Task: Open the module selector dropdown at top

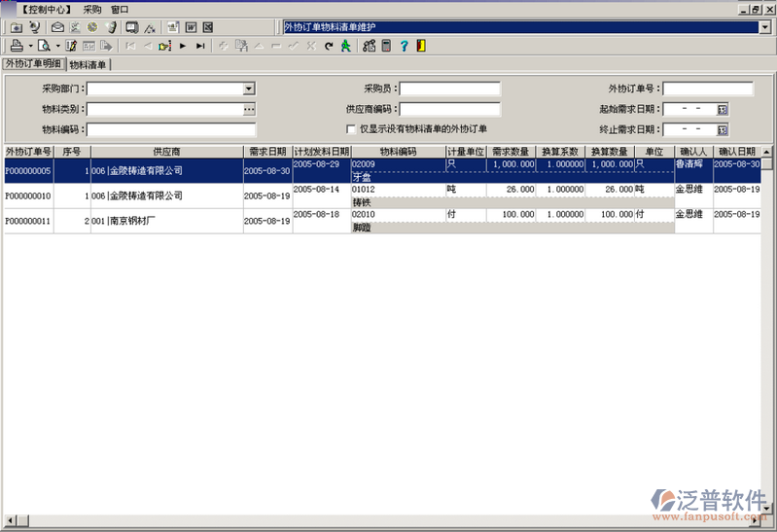Action: click(x=765, y=27)
